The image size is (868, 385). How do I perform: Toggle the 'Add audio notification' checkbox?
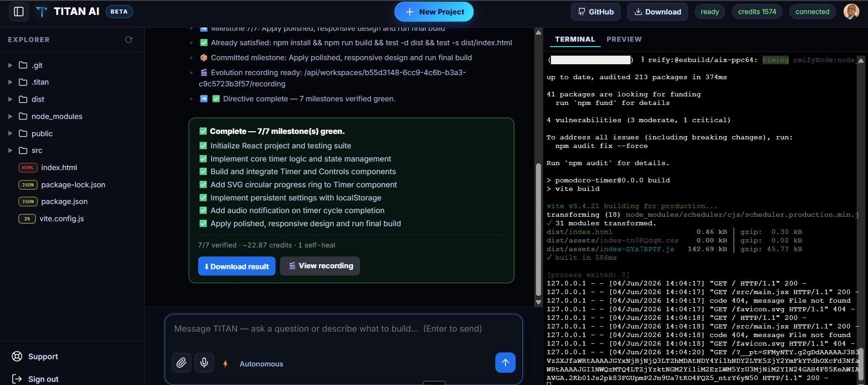tap(203, 210)
